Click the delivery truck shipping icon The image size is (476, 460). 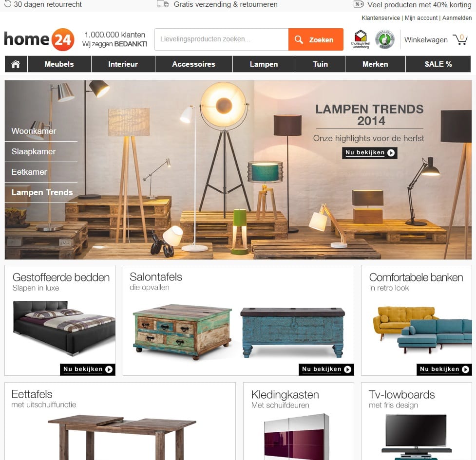coord(163,4)
